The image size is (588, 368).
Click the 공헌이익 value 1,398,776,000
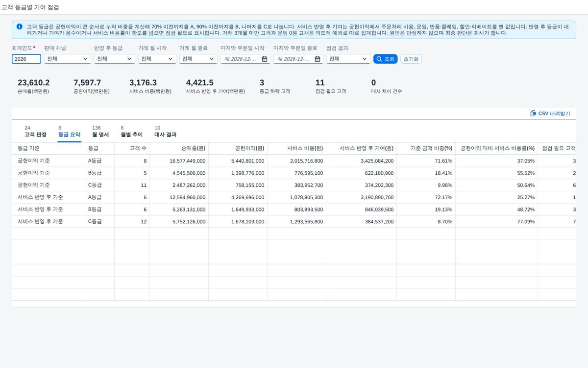tap(248, 173)
